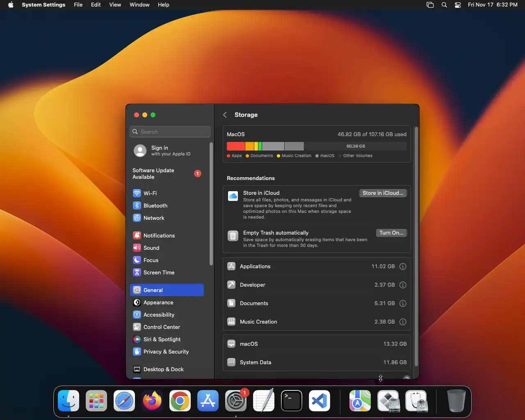Open Software Update Available notice
This screenshot has width=525, height=420.
(x=167, y=173)
